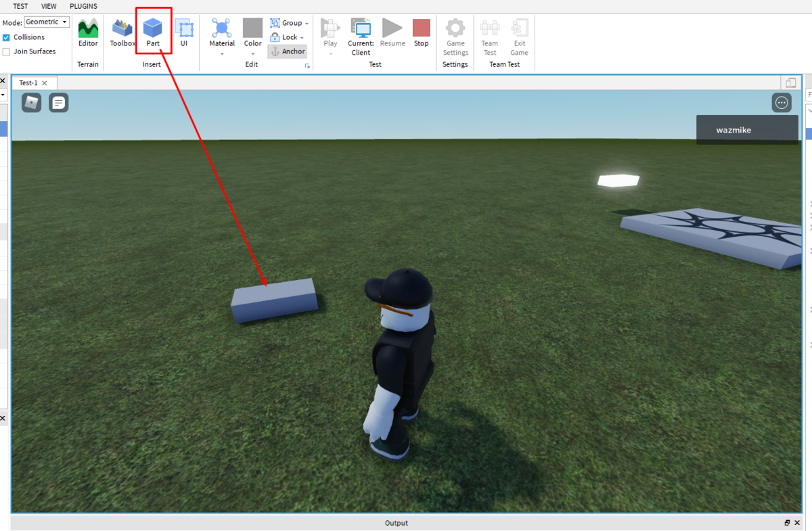812x531 pixels.
Task: Click the three-dots more icon in viewport
Action: [x=782, y=103]
